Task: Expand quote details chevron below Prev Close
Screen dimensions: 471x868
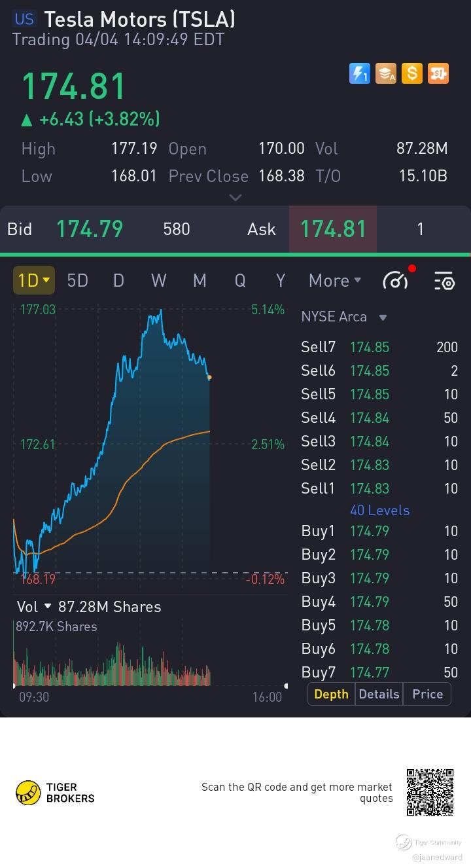Action: point(235,197)
